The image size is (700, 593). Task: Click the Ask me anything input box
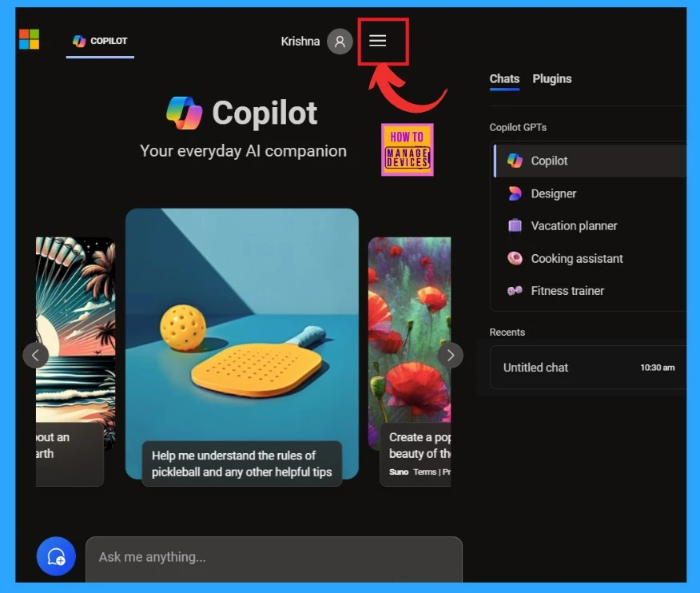(273, 558)
